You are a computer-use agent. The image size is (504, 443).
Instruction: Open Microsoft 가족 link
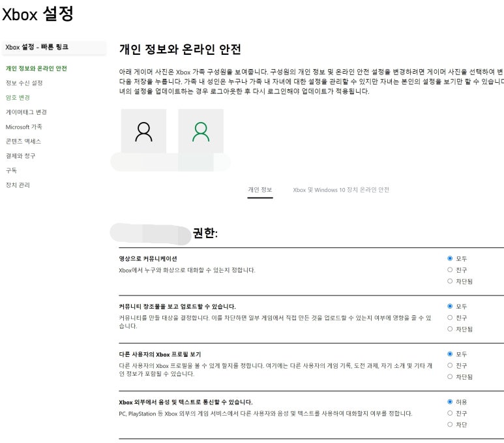23,127
